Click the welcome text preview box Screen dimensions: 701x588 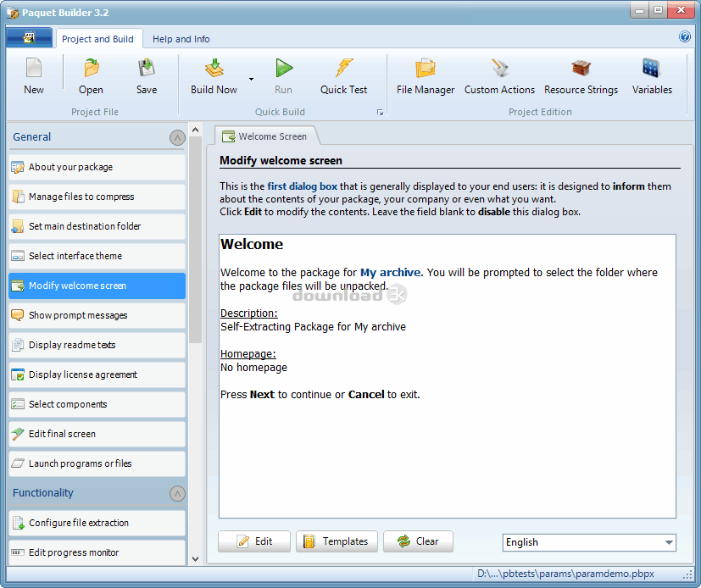(447, 376)
